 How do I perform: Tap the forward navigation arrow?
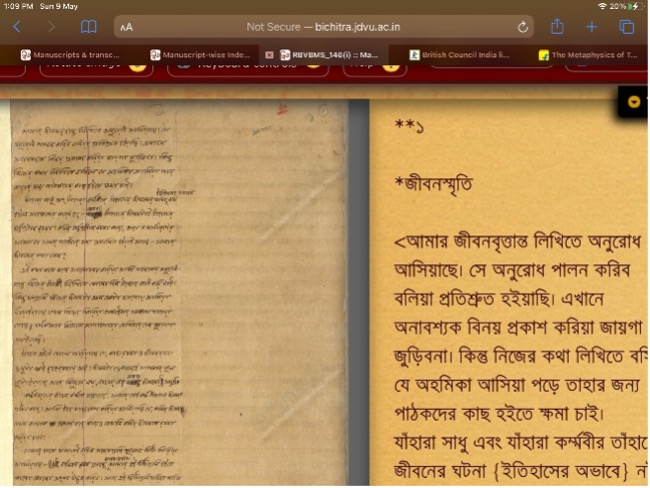tap(50, 27)
